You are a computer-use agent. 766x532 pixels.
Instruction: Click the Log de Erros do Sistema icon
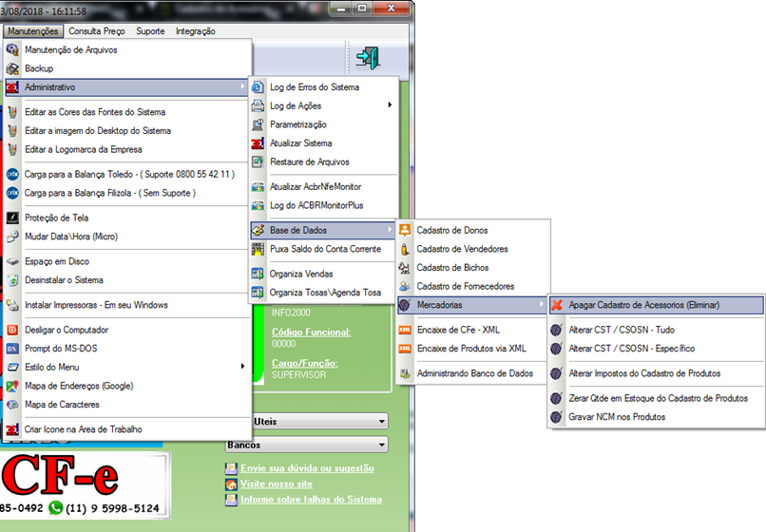point(258,87)
